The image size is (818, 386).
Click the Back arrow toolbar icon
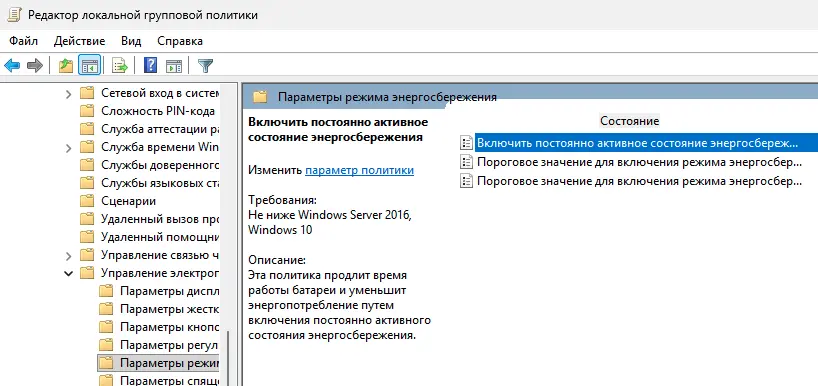pos(12,66)
